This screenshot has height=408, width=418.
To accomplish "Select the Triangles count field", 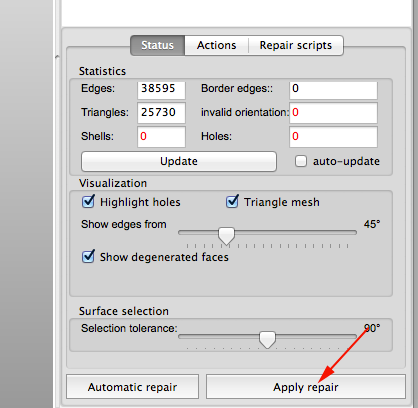I will click(161, 113).
